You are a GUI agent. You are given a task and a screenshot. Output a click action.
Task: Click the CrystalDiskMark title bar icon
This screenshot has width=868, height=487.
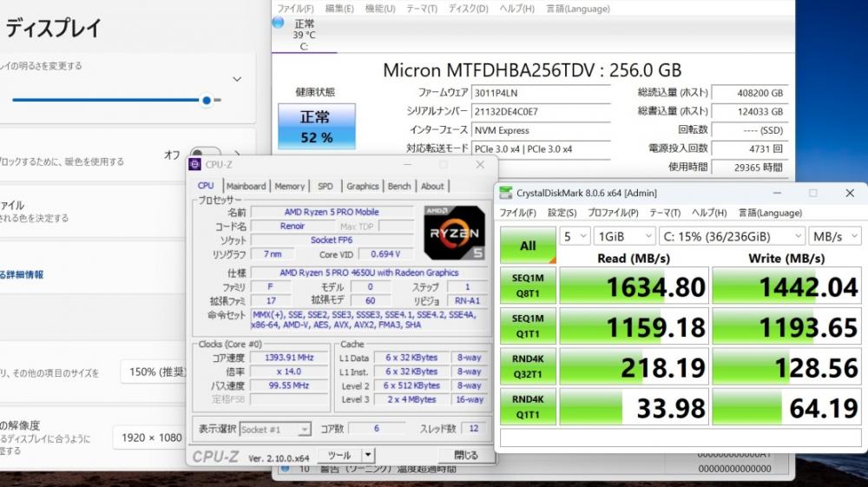(x=505, y=193)
